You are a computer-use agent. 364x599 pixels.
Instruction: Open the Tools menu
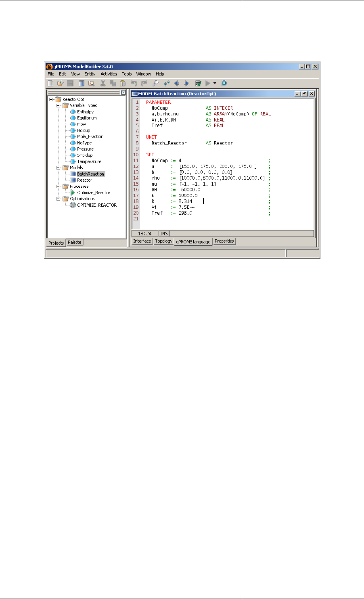click(x=127, y=74)
